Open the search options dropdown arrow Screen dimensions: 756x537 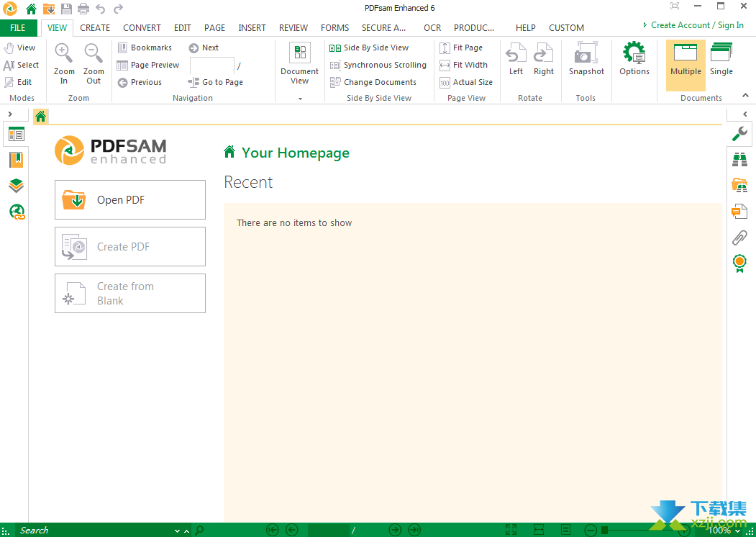pyautogui.click(x=177, y=531)
